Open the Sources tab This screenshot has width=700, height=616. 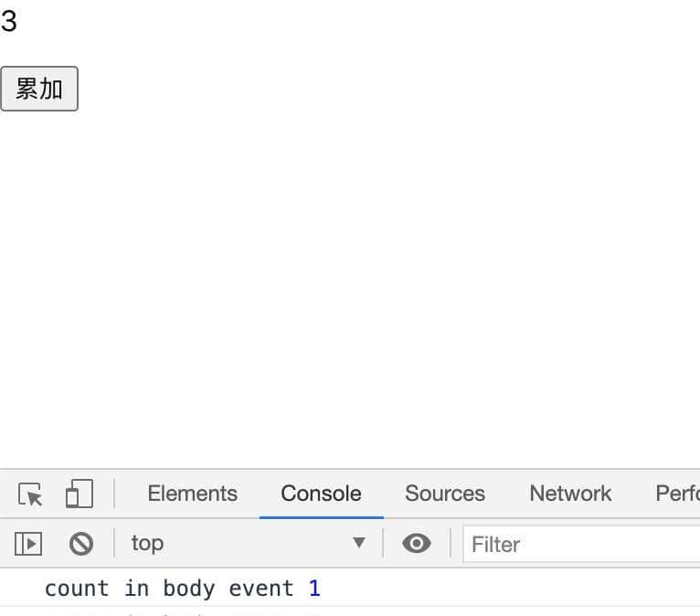pyautogui.click(x=445, y=494)
